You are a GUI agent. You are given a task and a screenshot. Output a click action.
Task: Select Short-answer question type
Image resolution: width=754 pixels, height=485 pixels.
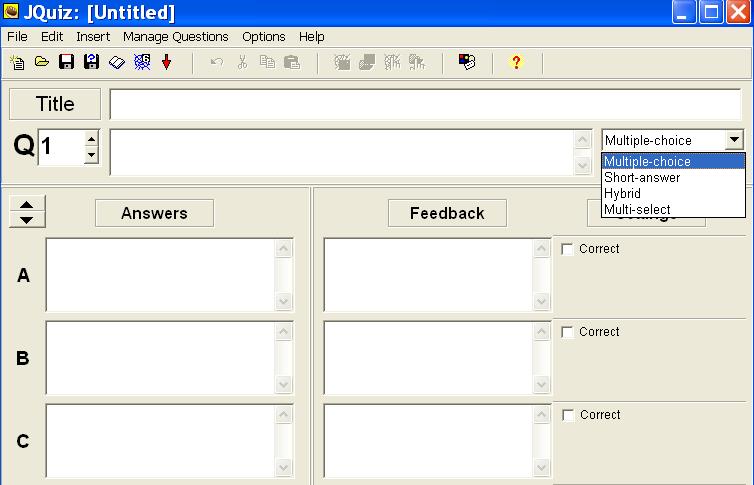point(673,177)
